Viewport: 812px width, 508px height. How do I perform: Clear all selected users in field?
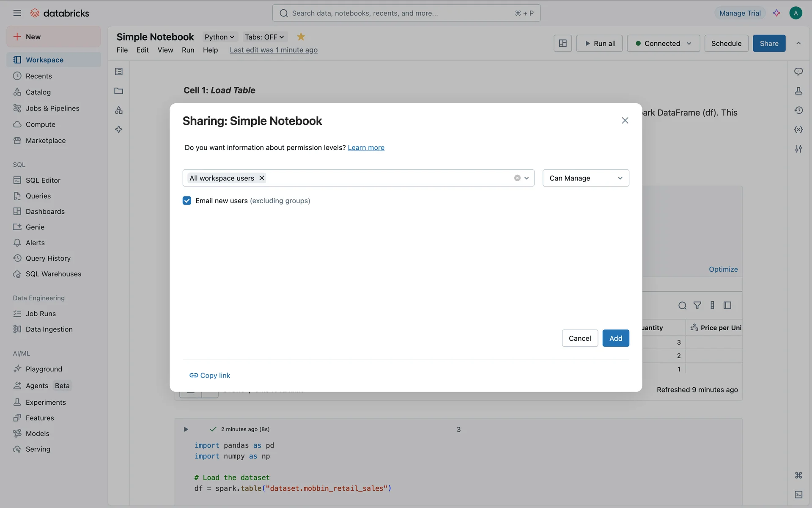tap(517, 178)
